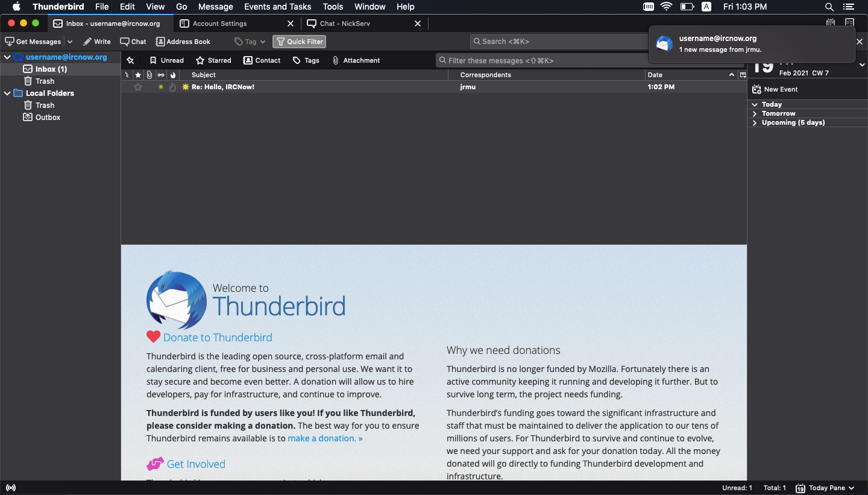Collapse the Local Folders tree
Image resolution: width=868 pixels, height=495 pixels.
(7, 93)
